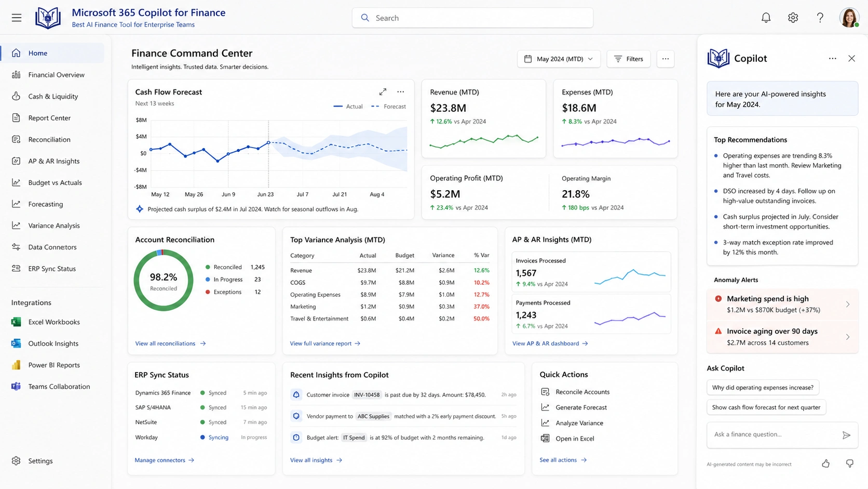
Task: Click View AP & AR dashboard link
Action: (550, 343)
